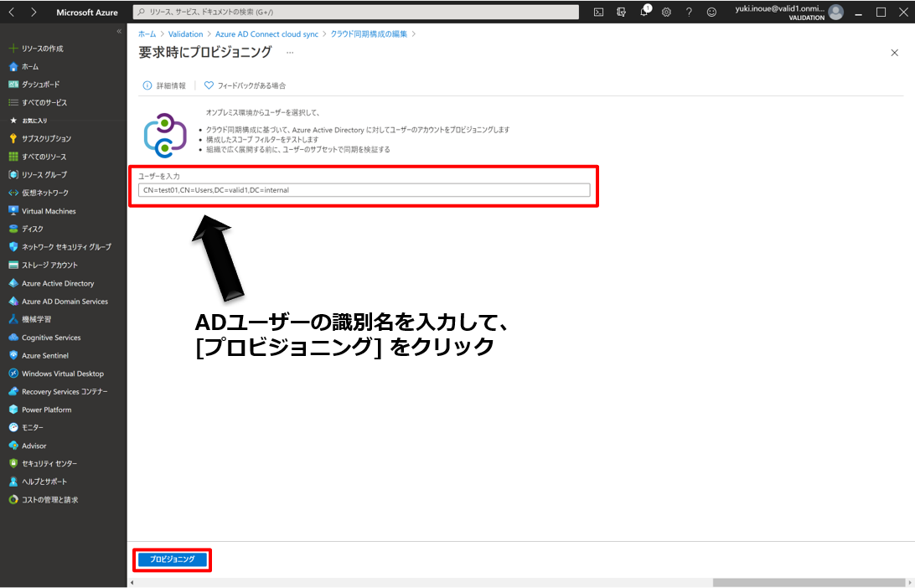Open notifications bell icon
This screenshot has height=588, width=915.
(644, 12)
